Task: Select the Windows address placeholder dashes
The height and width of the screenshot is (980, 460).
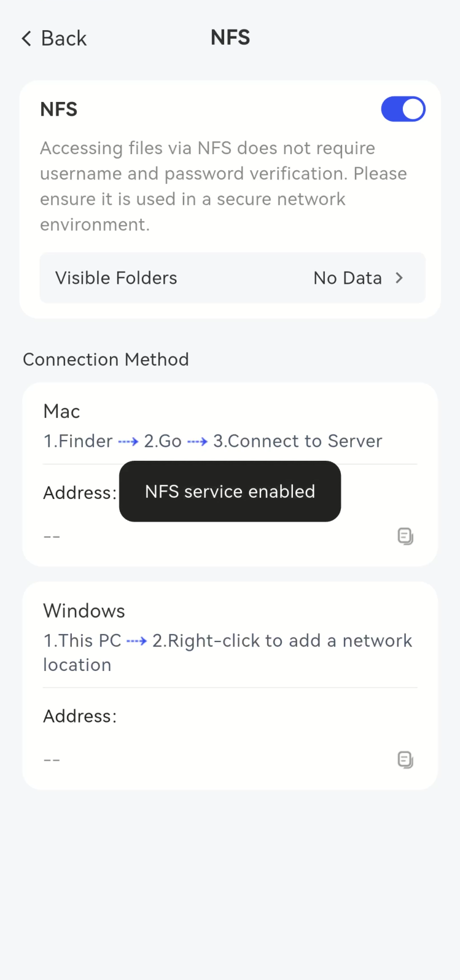Action: pos(52,761)
